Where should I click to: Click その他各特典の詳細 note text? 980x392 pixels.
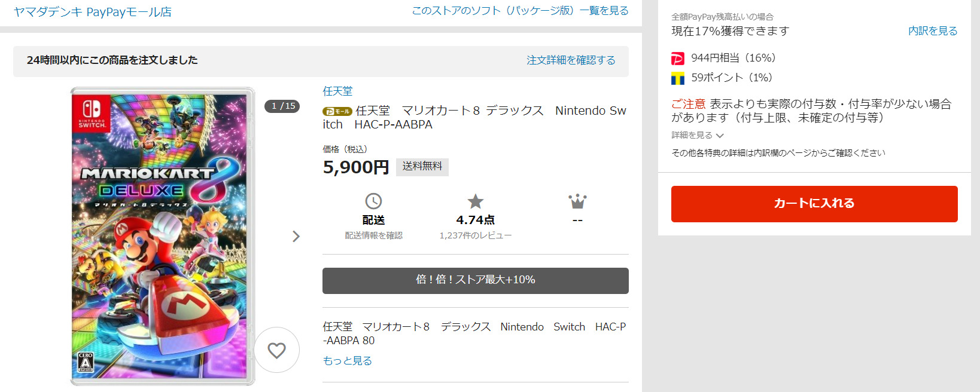pyautogui.click(x=778, y=153)
